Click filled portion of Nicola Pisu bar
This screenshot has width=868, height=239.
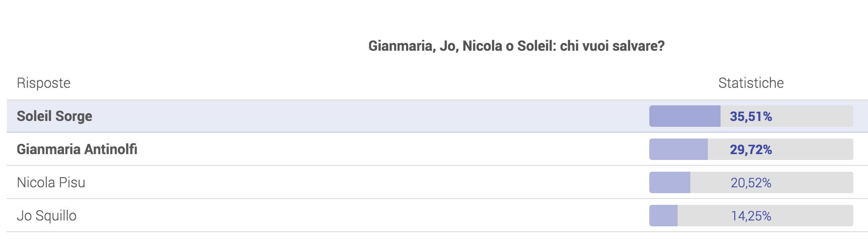670,182
